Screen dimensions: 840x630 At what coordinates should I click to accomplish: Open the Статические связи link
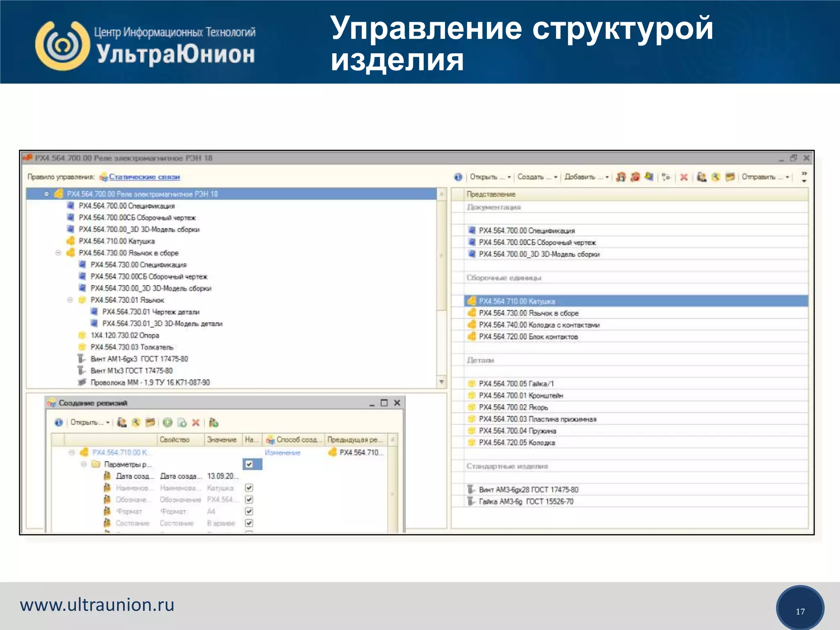(144, 177)
